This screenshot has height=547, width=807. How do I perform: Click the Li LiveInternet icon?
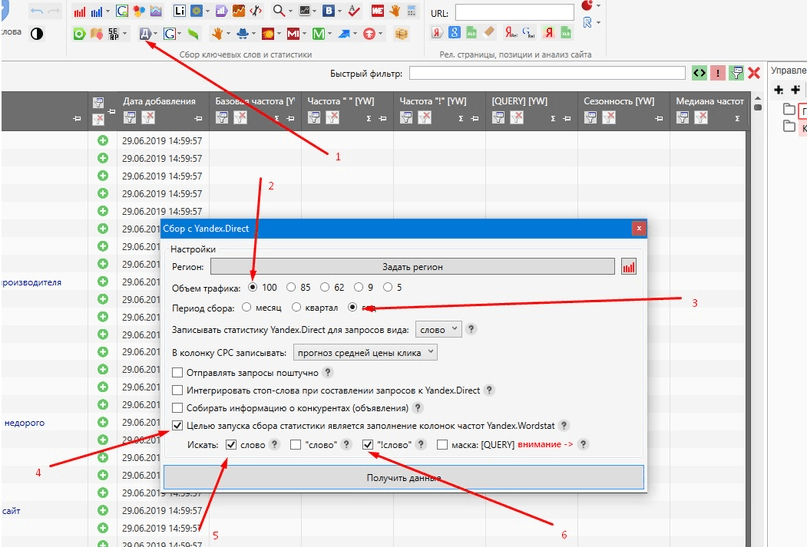179,11
